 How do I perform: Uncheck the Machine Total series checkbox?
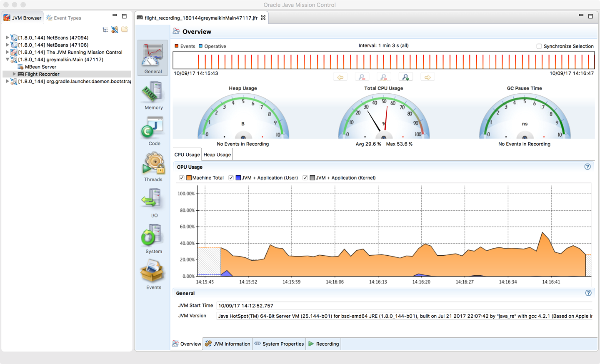pyautogui.click(x=182, y=178)
